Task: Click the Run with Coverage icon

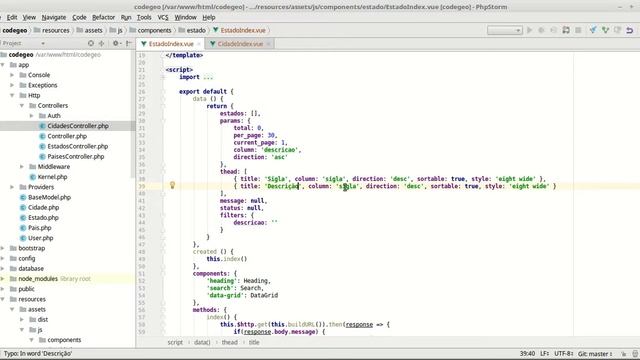Action: (553, 30)
